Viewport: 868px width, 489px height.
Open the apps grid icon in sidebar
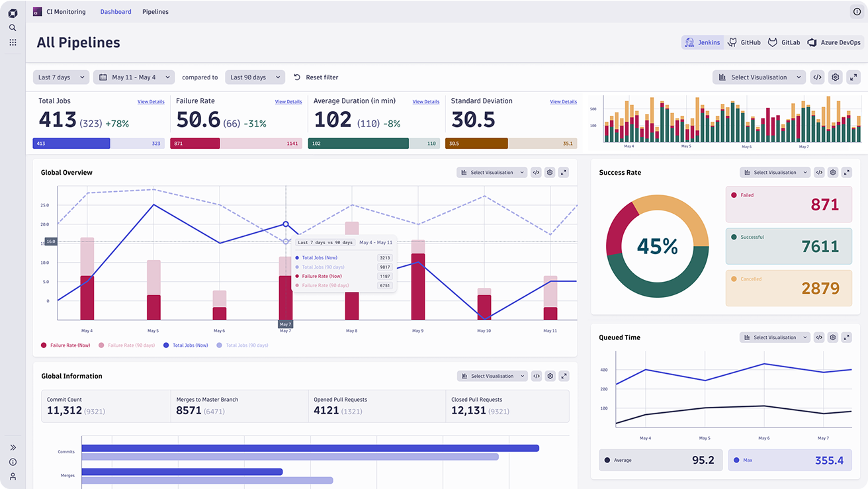13,42
